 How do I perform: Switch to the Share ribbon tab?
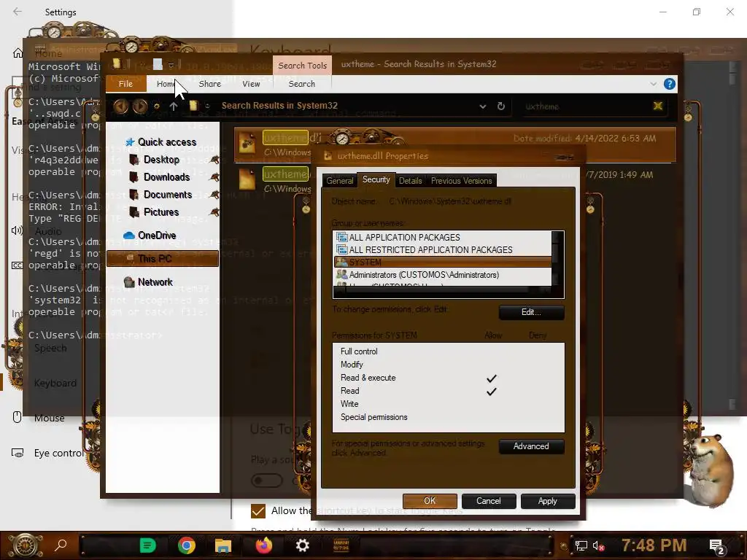click(x=209, y=84)
